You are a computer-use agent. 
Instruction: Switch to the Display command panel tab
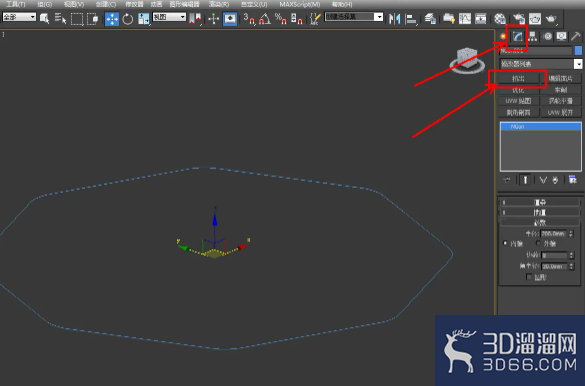pyautogui.click(x=561, y=37)
